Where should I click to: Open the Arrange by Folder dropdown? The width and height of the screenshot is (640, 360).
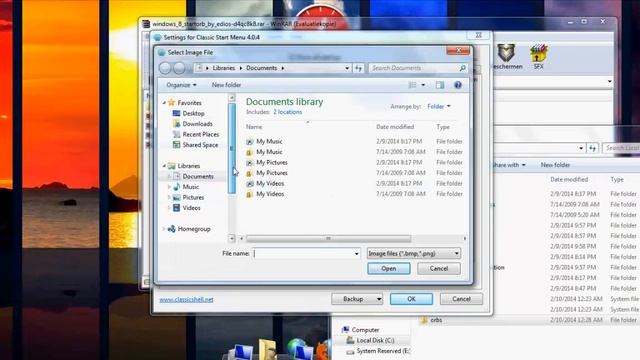439,107
